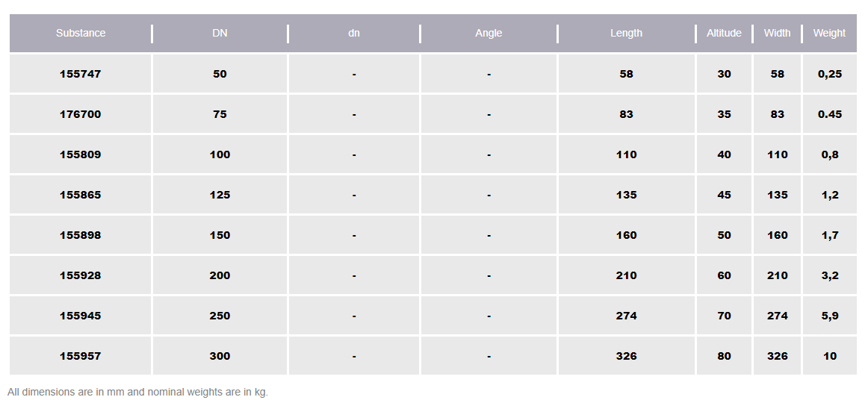Select the Angle column header
The width and height of the screenshot is (868, 400).
click(489, 33)
